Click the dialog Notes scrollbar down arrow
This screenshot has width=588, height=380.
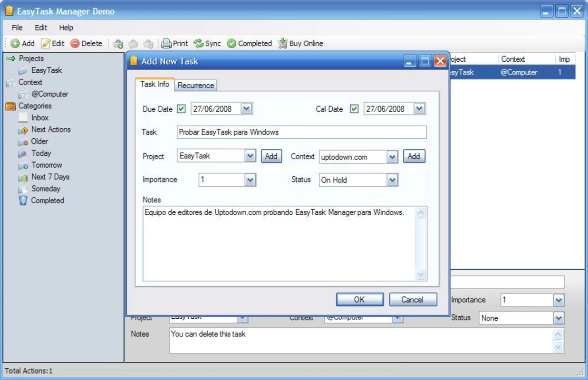(x=421, y=275)
